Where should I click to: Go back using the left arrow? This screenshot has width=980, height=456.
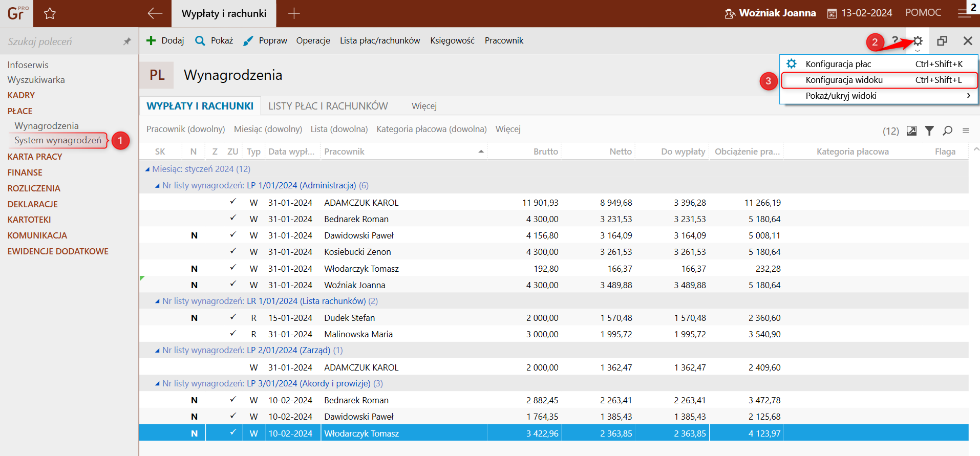[155, 13]
